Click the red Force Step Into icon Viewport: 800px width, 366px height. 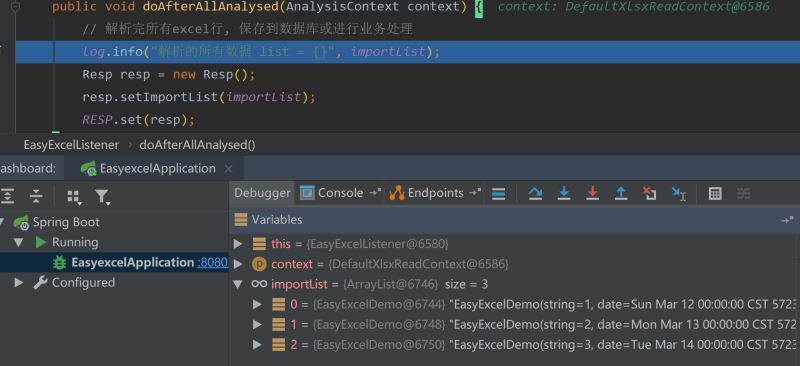point(592,193)
